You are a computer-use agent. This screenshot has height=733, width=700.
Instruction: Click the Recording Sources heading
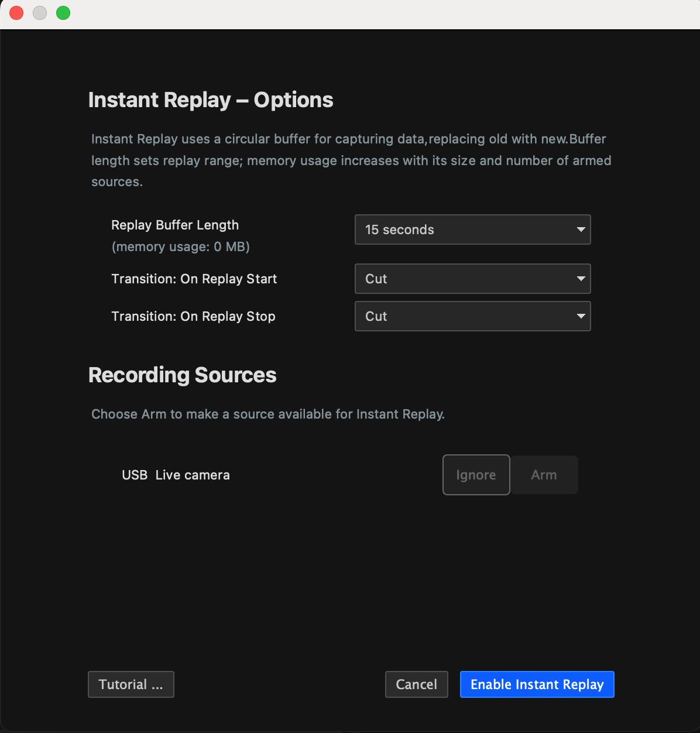click(x=182, y=375)
